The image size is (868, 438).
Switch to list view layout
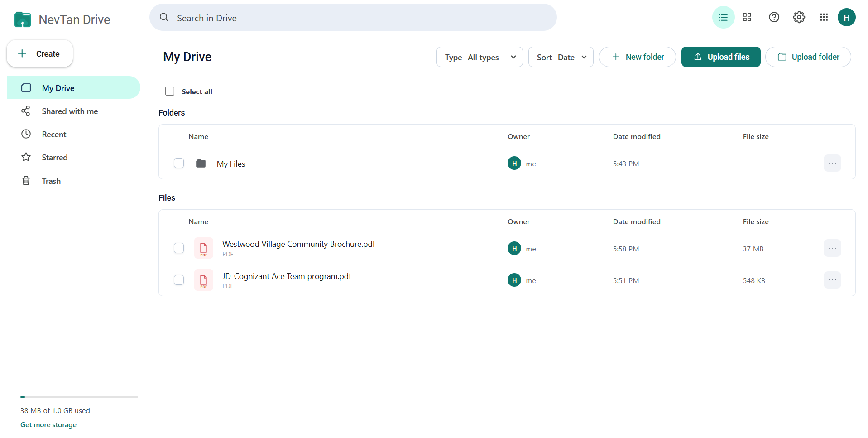pyautogui.click(x=723, y=18)
